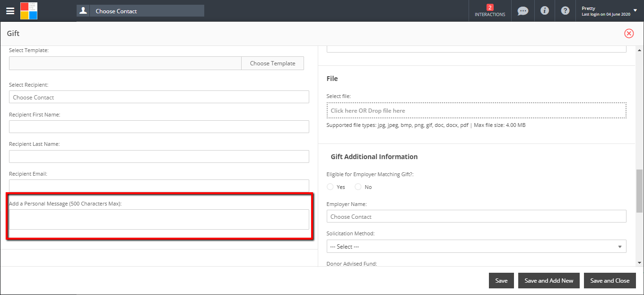Select Yes for Employer Matching Gift
Screen dimensions: 644x295
click(x=330, y=187)
